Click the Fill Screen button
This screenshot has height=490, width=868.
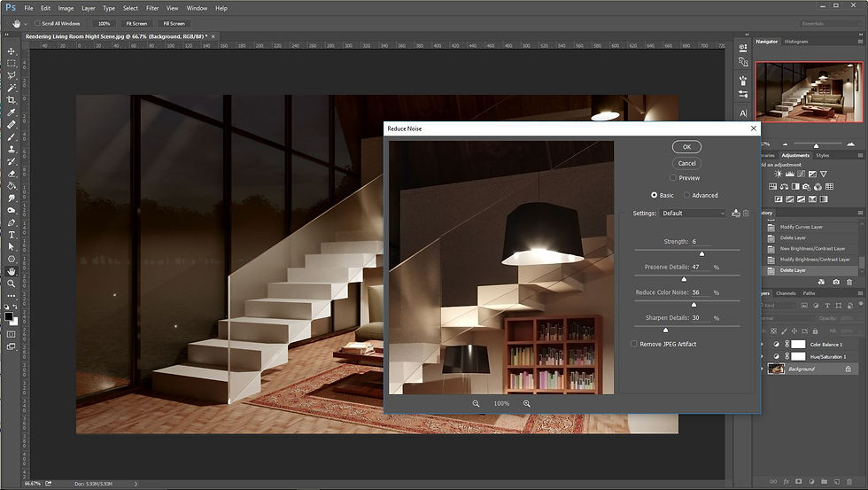[174, 24]
